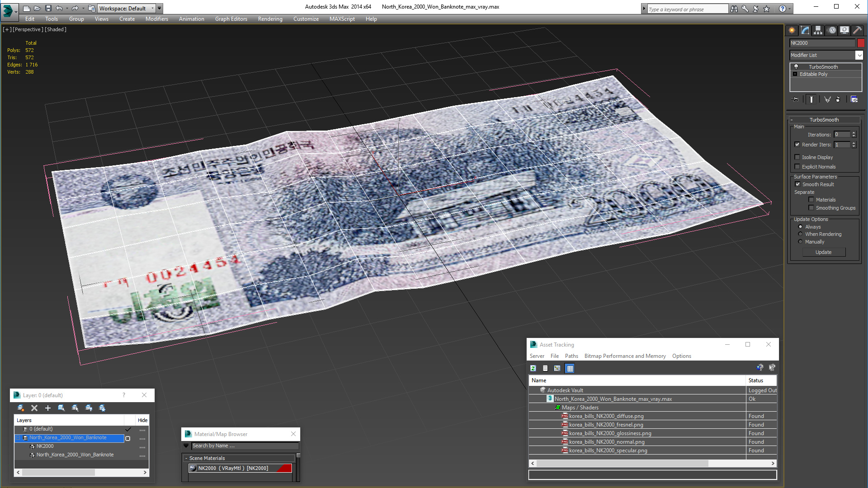Remove modifier from the stack icon
Image resolution: width=868 pixels, height=488 pixels.
coord(838,99)
